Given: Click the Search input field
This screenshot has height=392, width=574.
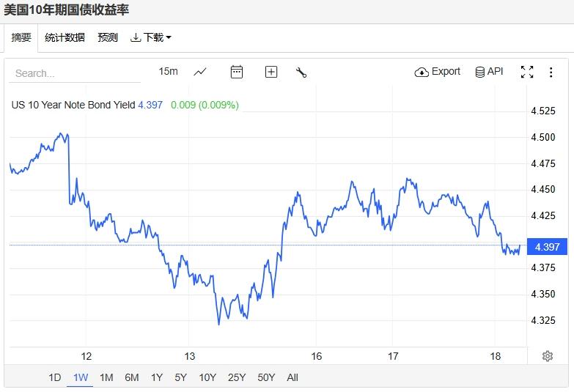Looking at the screenshot, I should coord(75,73).
